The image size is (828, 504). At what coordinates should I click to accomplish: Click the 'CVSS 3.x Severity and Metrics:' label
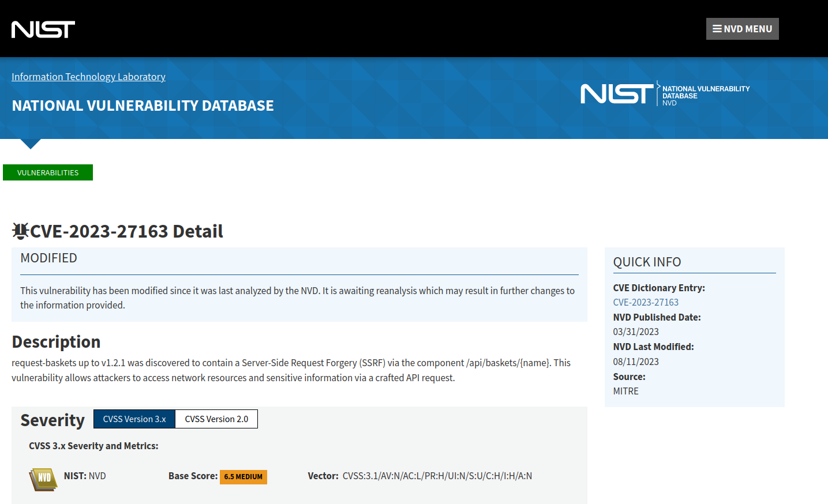click(93, 446)
